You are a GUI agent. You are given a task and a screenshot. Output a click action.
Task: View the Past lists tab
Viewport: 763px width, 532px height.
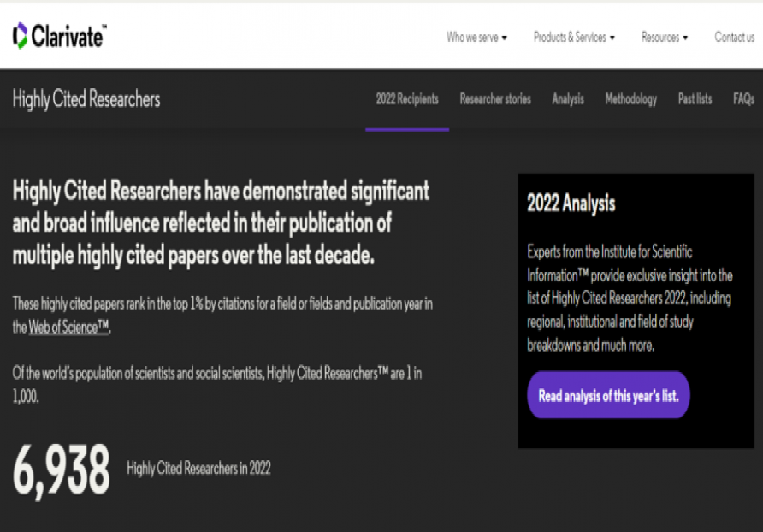pyautogui.click(x=695, y=99)
